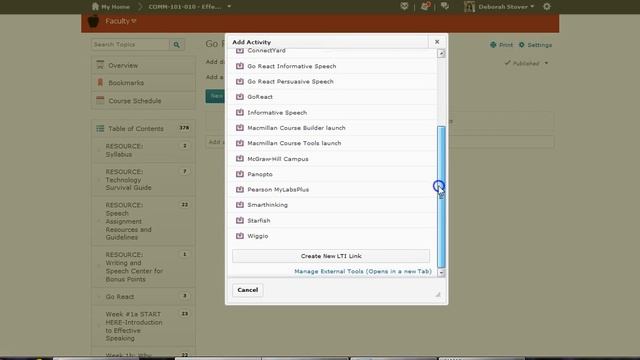Open the Bookmarks sidebar item
The height and width of the screenshot is (360, 640).
(x=143, y=83)
